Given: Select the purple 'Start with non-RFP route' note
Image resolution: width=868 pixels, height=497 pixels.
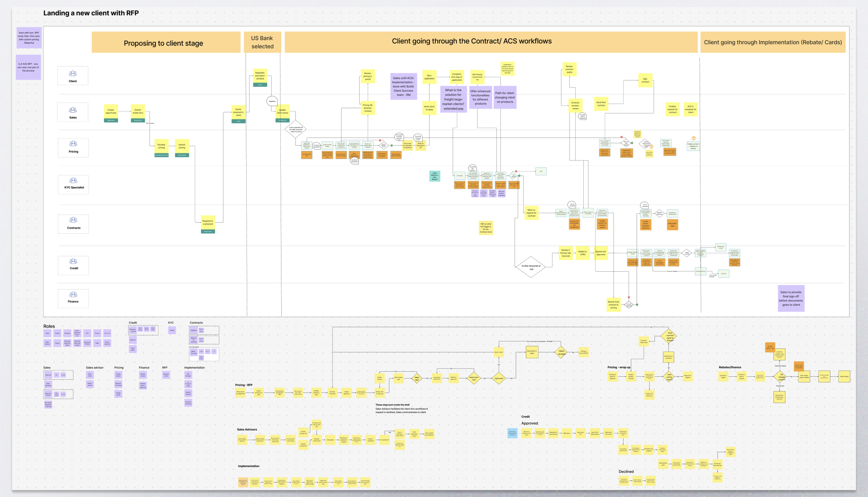Looking at the screenshot, I should click(29, 38).
